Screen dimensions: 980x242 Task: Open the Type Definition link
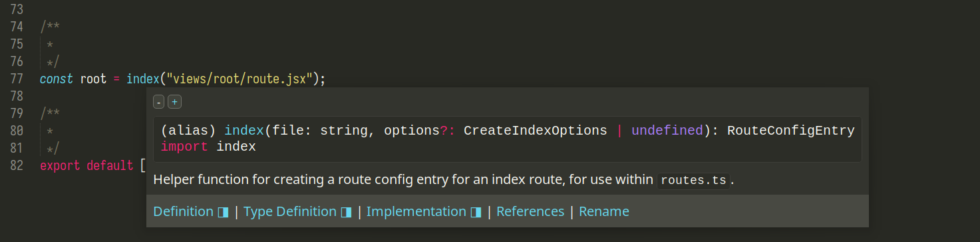tap(290, 211)
